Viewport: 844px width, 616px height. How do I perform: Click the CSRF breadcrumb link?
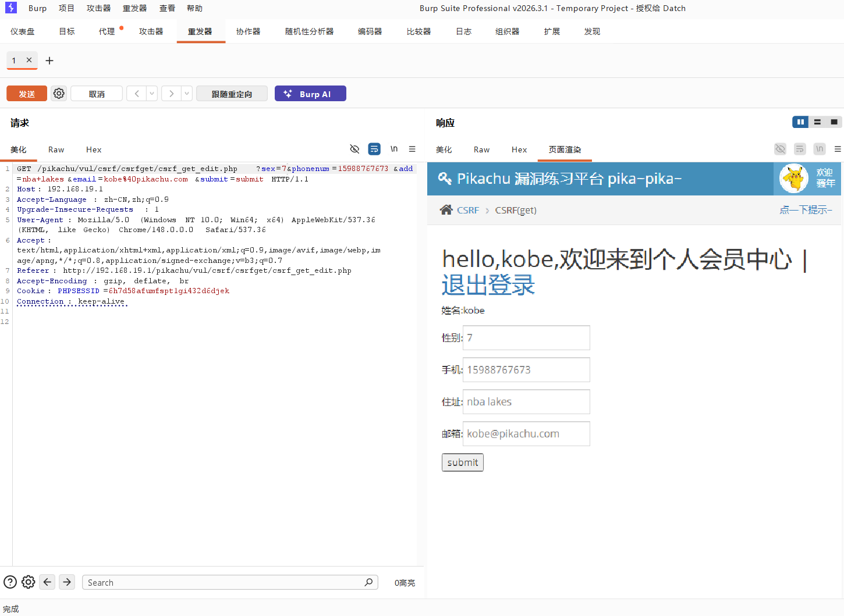[468, 210]
